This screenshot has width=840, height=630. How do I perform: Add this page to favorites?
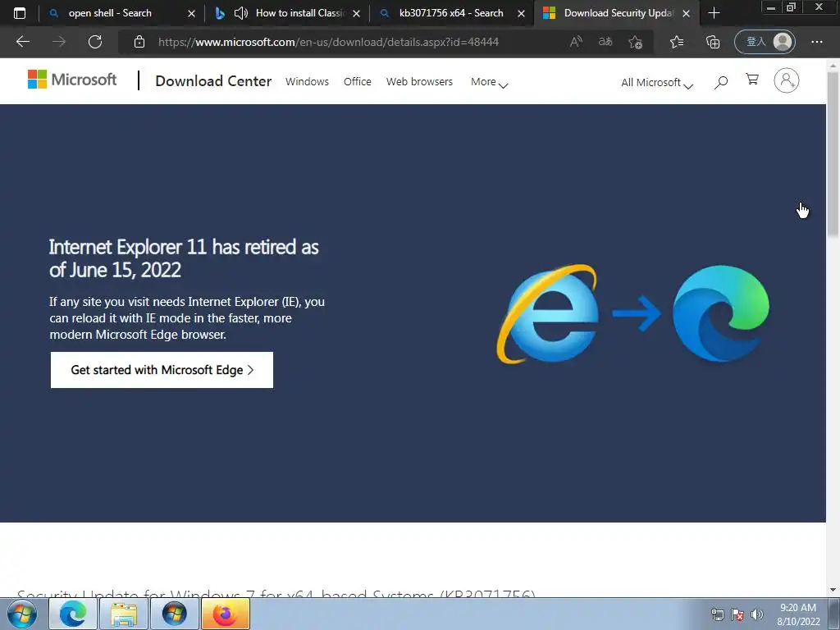636,42
